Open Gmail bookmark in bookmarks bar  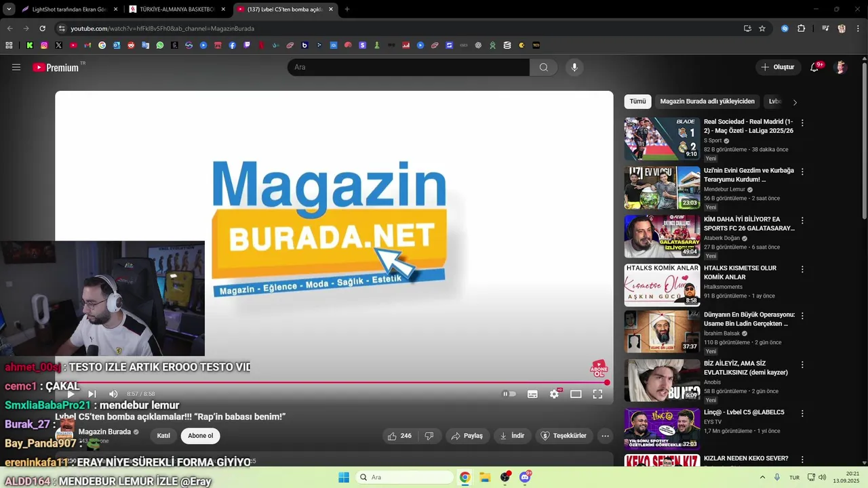[x=87, y=45]
